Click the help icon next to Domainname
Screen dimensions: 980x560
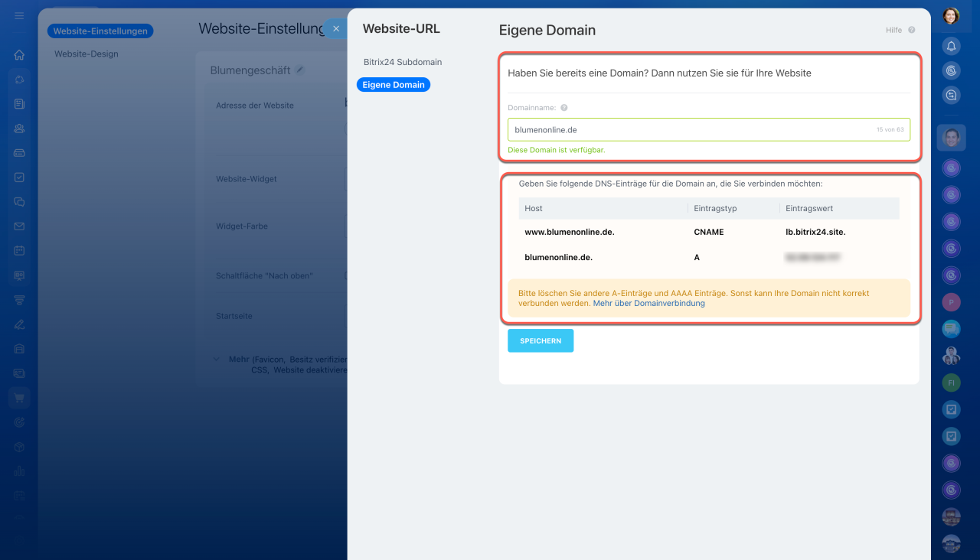click(563, 109)
